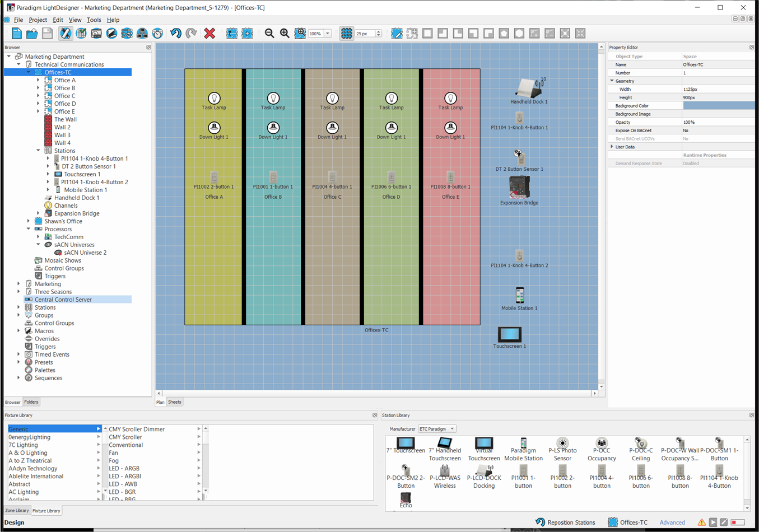The image size is (759, 532).
Task: Open the Edit menu
Action: pyautogui.click(x=58, y=20)
